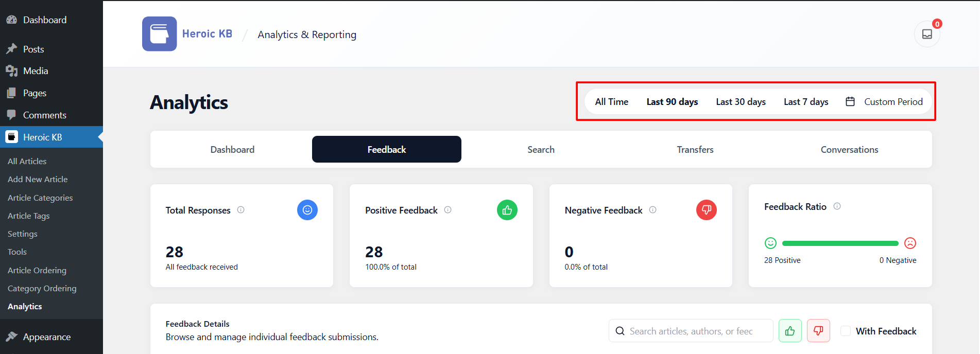
Task: Open the Heroic KB sidebar menu
Action: point(51,137)
